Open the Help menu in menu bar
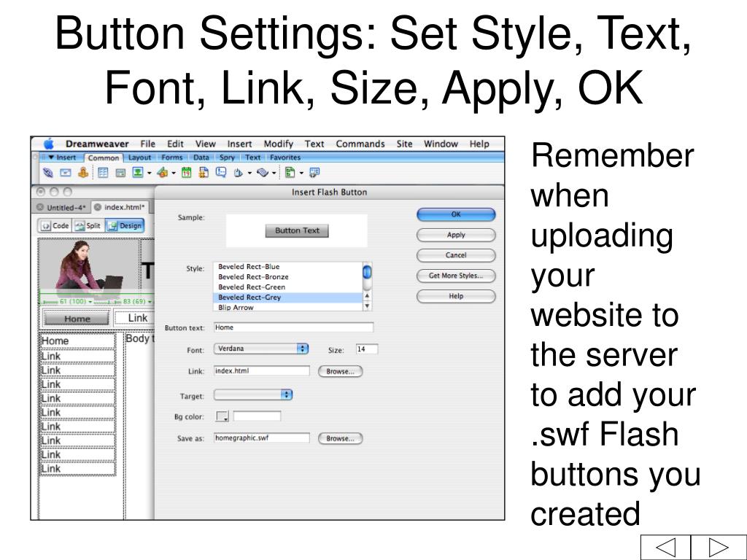Viewport: 747px width, 560px height. tap(479, 144)
